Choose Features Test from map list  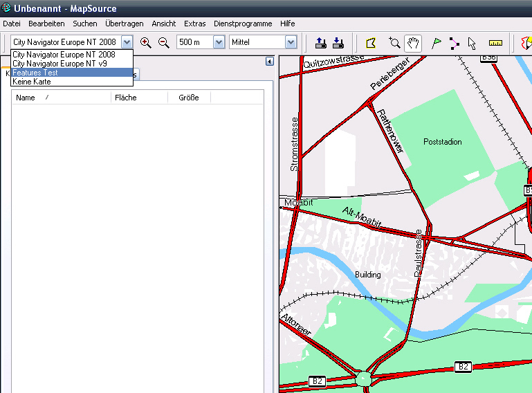point(35,73)
